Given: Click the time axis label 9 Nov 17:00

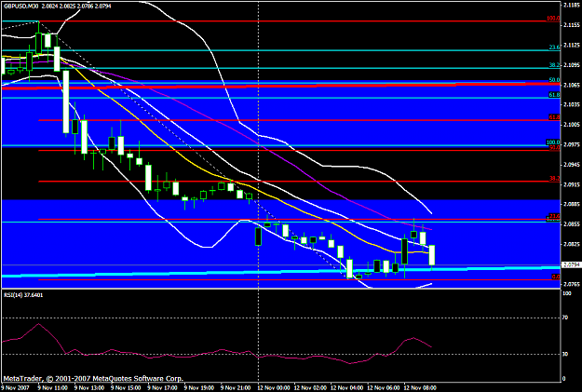Looking at the screenshot, I should [x=163, y=388].
